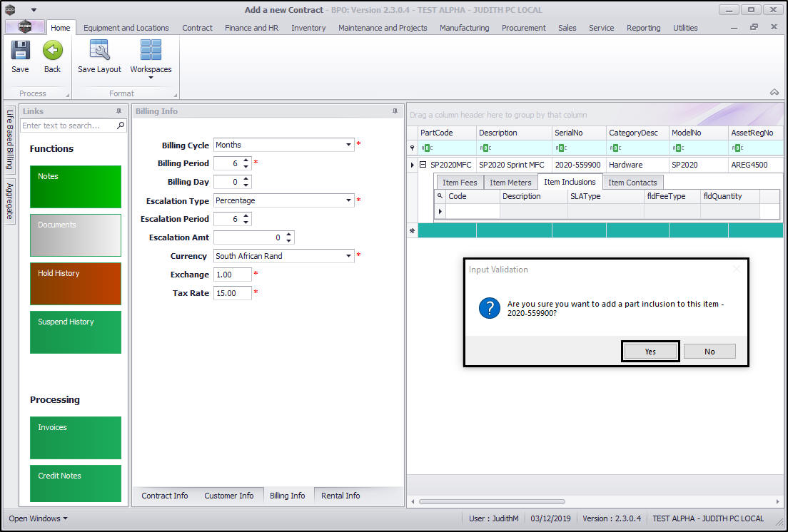Click the Save icon in the ribbon
Viewport: 788px width, 532px height.
click(x=20, y=51)
